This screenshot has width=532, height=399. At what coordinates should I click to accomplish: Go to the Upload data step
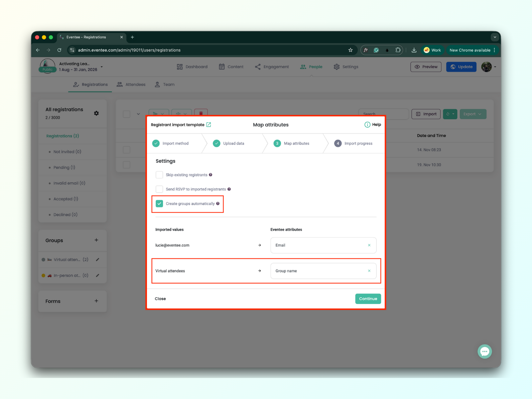[x=229, y=143]
